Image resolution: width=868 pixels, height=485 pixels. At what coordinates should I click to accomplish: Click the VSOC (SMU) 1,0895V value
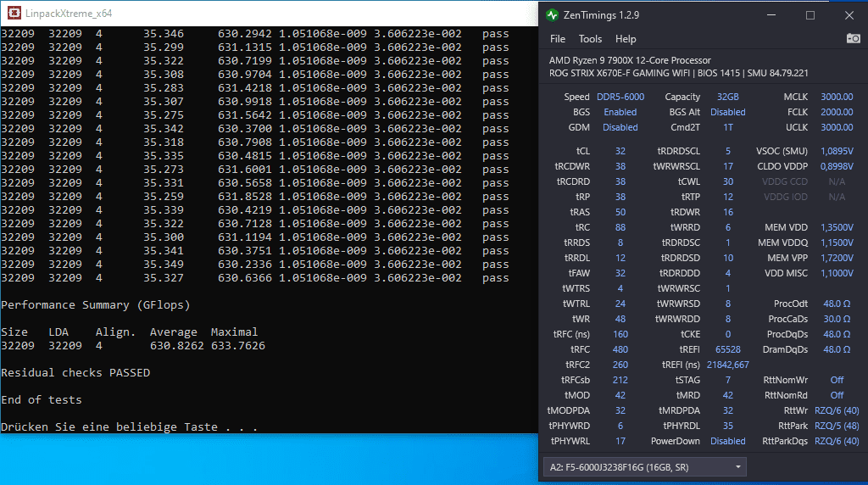click(x=837, y=151)
